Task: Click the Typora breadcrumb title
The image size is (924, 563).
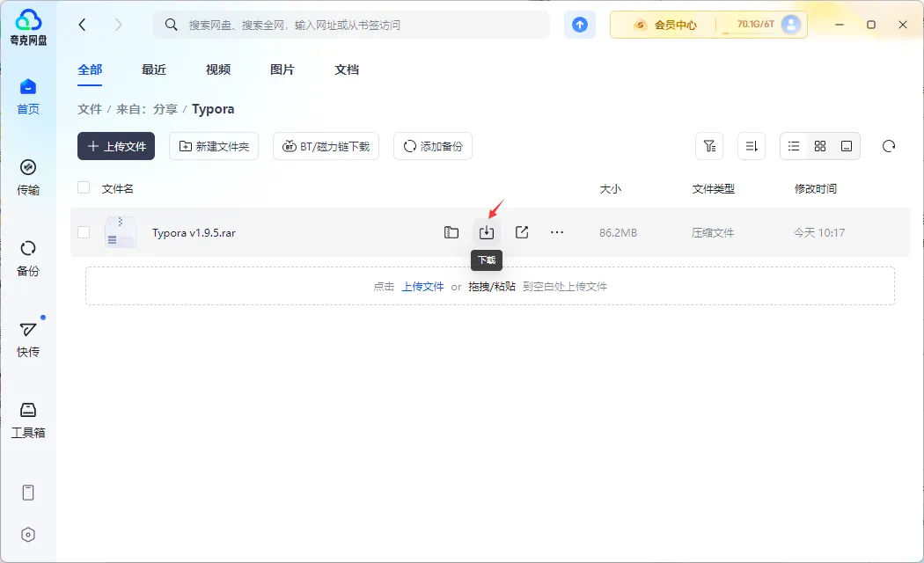Action: (213, 109)
